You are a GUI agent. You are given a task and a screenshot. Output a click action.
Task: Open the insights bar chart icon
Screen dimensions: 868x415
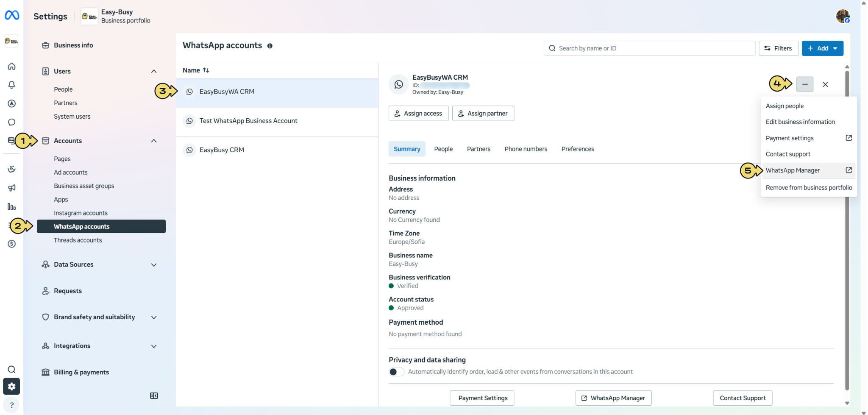pos(12,207)
